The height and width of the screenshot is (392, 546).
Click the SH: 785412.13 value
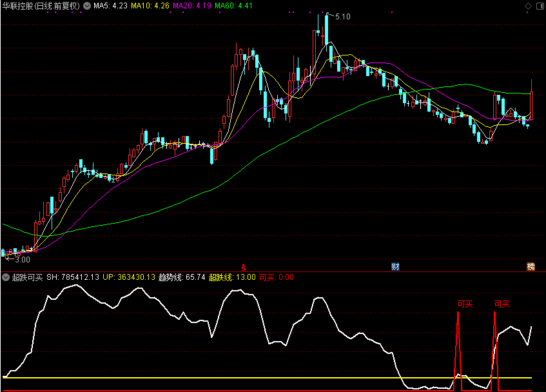(73, 277)
